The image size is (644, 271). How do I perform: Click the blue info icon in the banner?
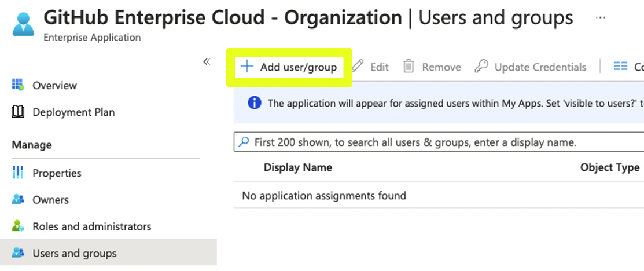[x=255, y=103]
